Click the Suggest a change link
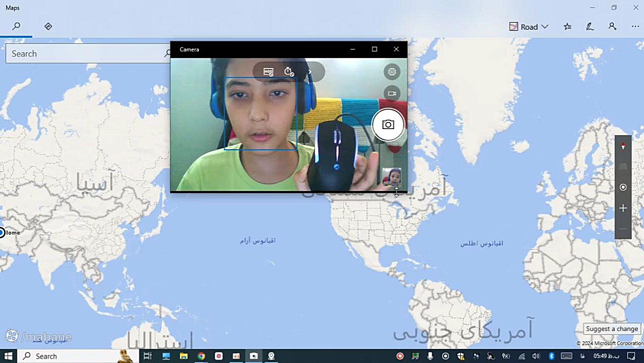This screenshot has height=363, width=644. 612,329
